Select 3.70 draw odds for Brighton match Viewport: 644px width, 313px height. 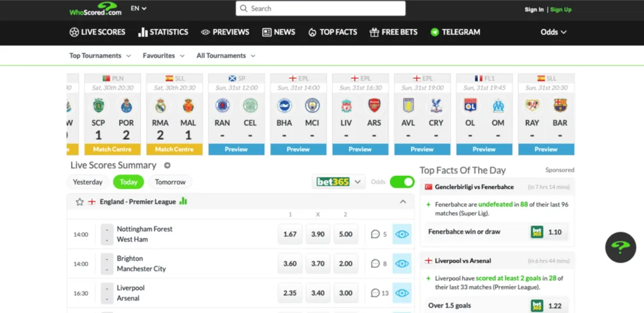click(x=318, y=264)
